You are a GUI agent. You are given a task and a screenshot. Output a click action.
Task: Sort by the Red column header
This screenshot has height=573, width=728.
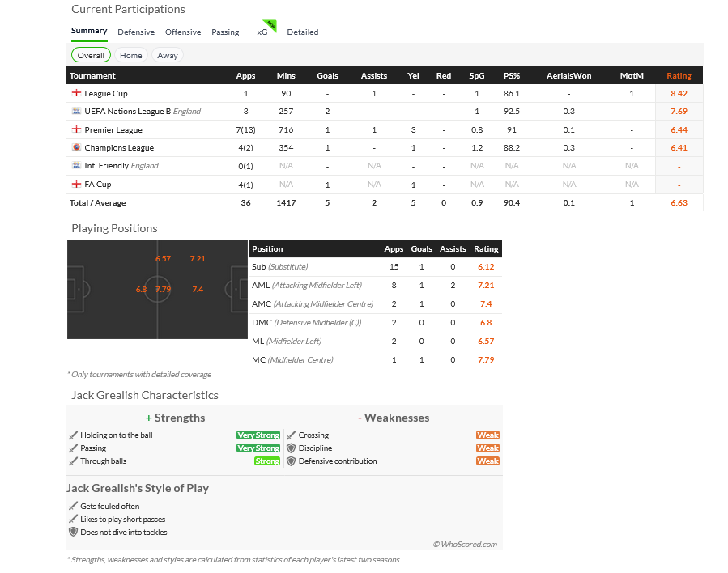tap(444, 75)
